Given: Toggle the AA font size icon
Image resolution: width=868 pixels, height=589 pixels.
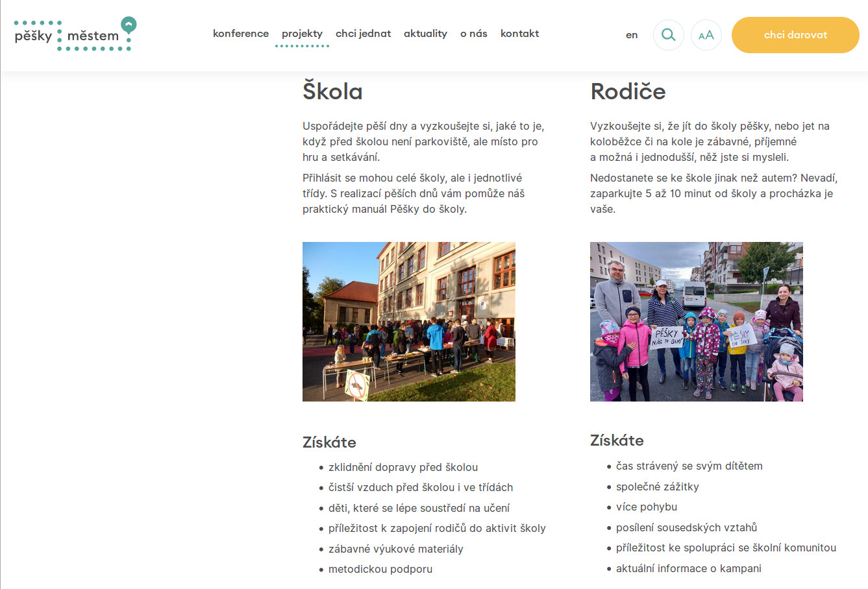Looking at the screenshot, I should [x=706, y=35].
